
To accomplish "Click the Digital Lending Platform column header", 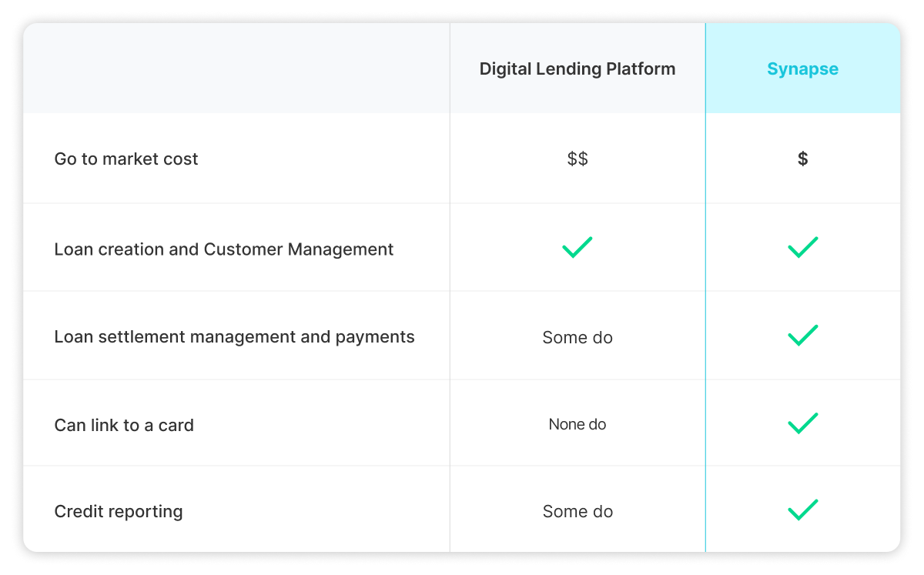I will tap(577, 69).
